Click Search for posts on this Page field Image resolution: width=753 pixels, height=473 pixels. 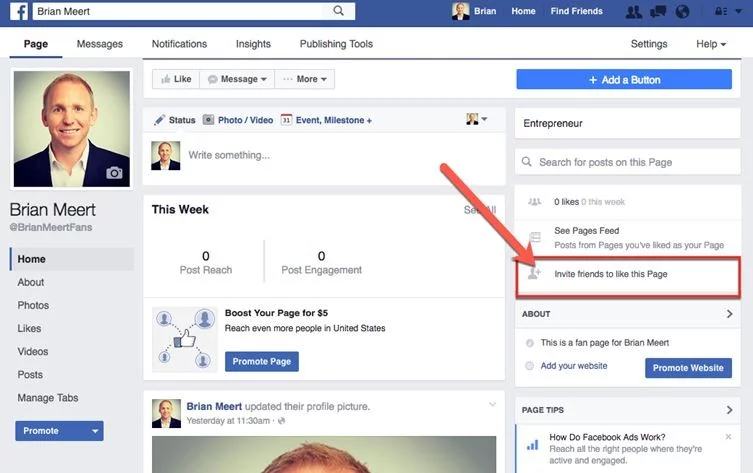pos(628,162)
